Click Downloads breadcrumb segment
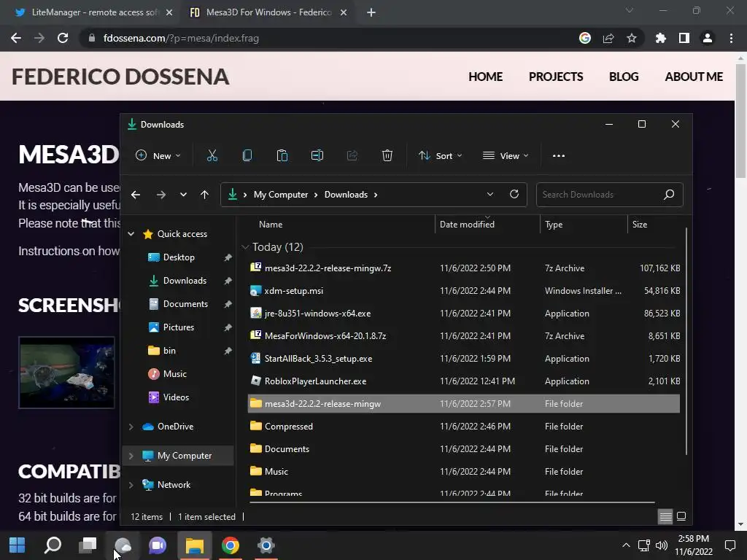This screenshot has width=747, height=560. pos(346,195)
